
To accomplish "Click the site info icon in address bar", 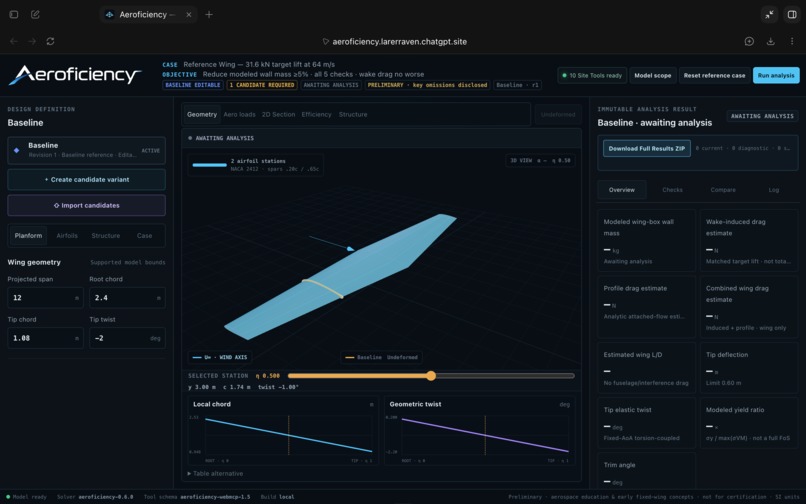I will pos(325,42).
